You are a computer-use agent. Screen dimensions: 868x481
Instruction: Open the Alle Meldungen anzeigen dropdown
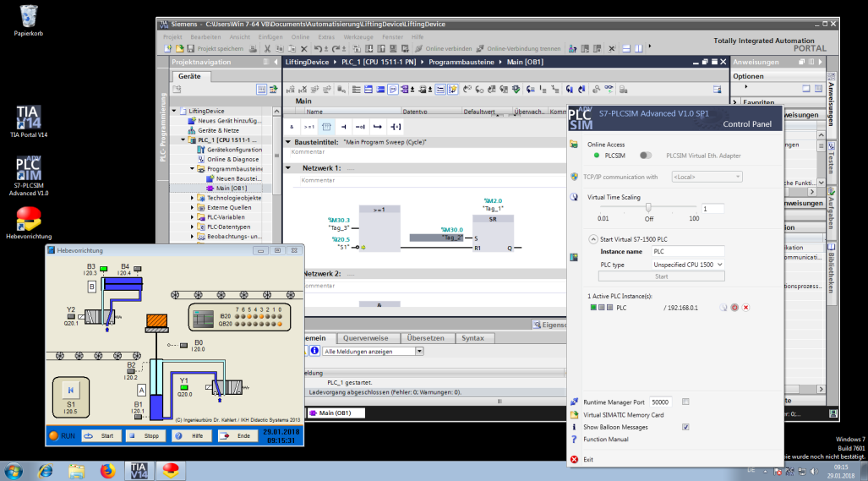419,352
